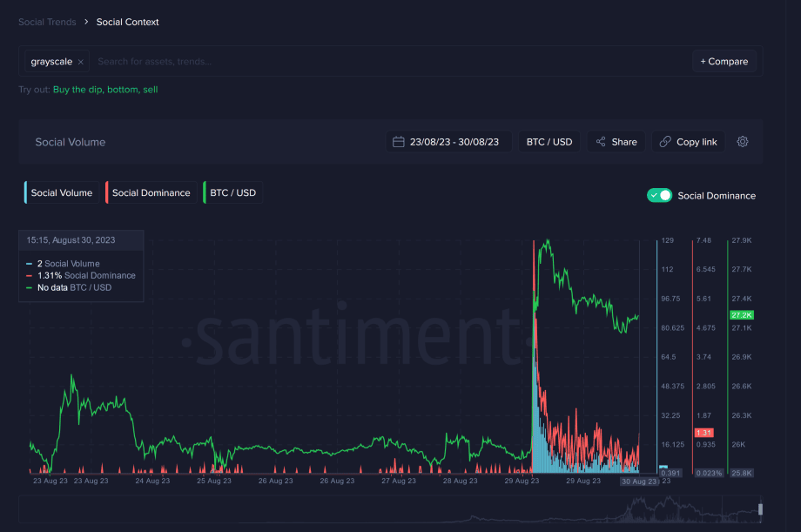801x532 pixels.
Task: Click the + Compare button
Action: pyautogui.click(x=724, y=61)
